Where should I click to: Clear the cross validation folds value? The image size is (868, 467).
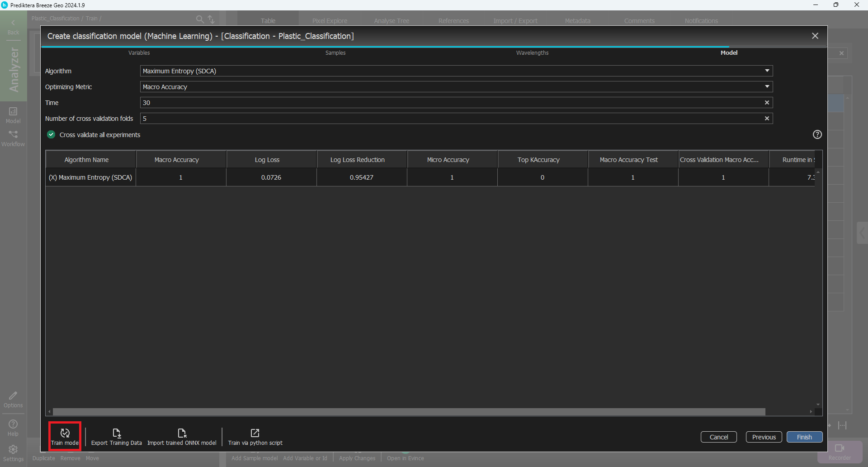click(x=767, y=119)
